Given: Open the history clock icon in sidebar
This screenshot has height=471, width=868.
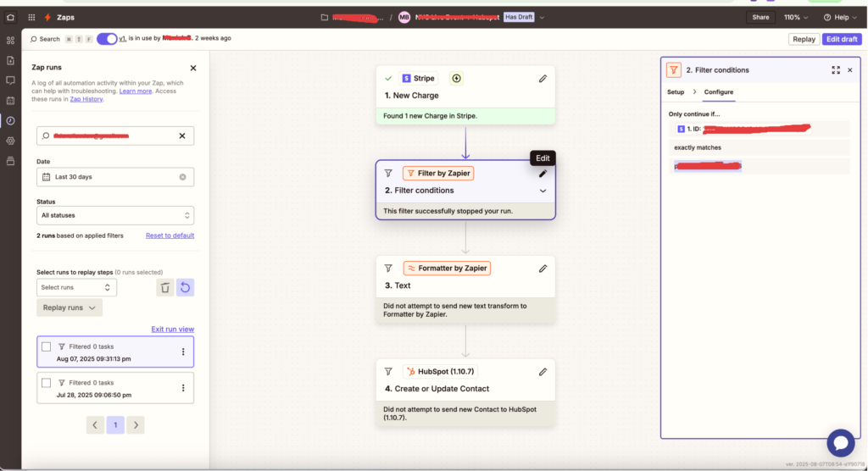Looking at the screenshot, I should pyautogui.click(x=10, y=120).
